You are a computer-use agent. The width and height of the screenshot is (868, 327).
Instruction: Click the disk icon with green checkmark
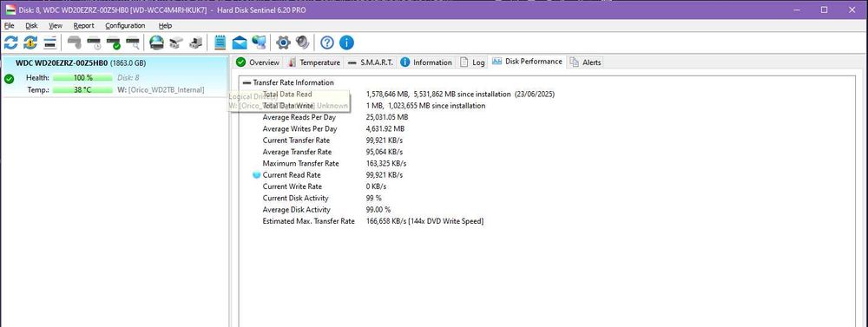click(x=114, y=43)
